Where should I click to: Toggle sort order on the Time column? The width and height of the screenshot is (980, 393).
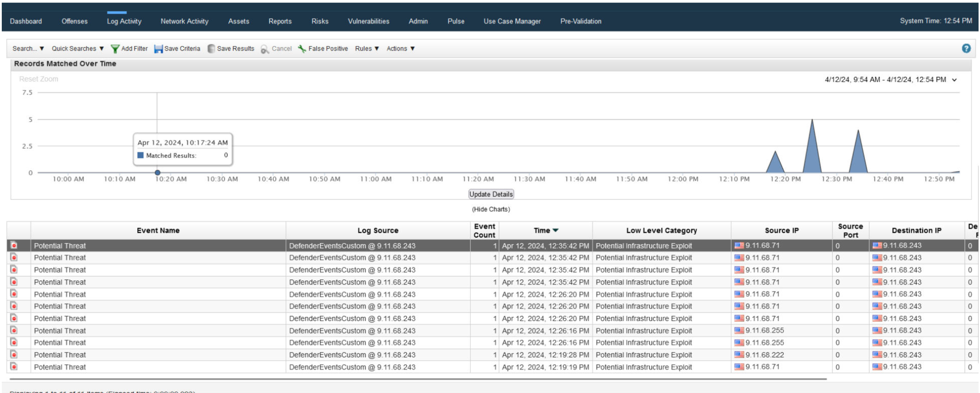click(546, 230)
